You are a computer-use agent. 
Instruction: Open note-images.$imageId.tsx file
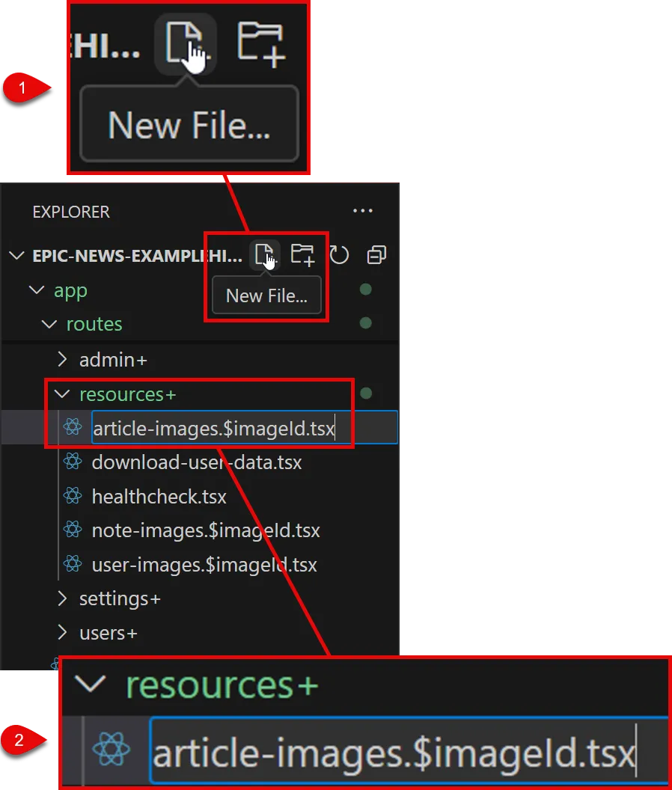pos(206,530)
